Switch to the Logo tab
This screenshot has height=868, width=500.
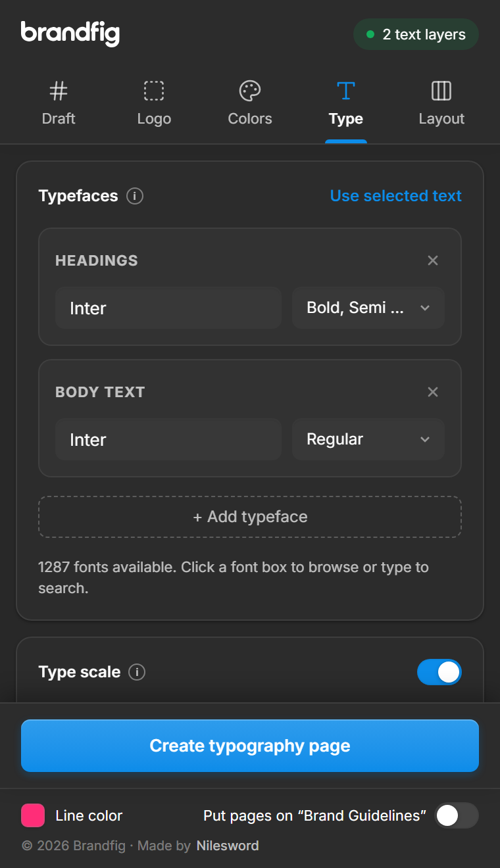(x=154, y=104)
